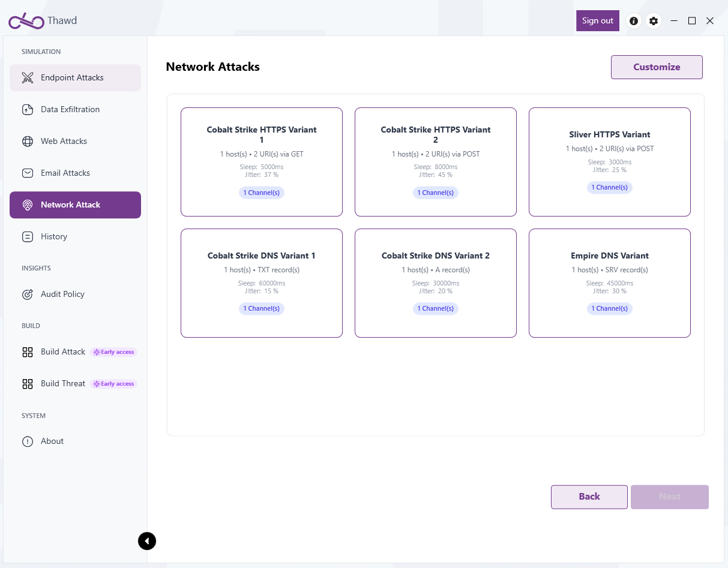Minimize the Thawd window
Screen dimensions: 728x568
674,21
